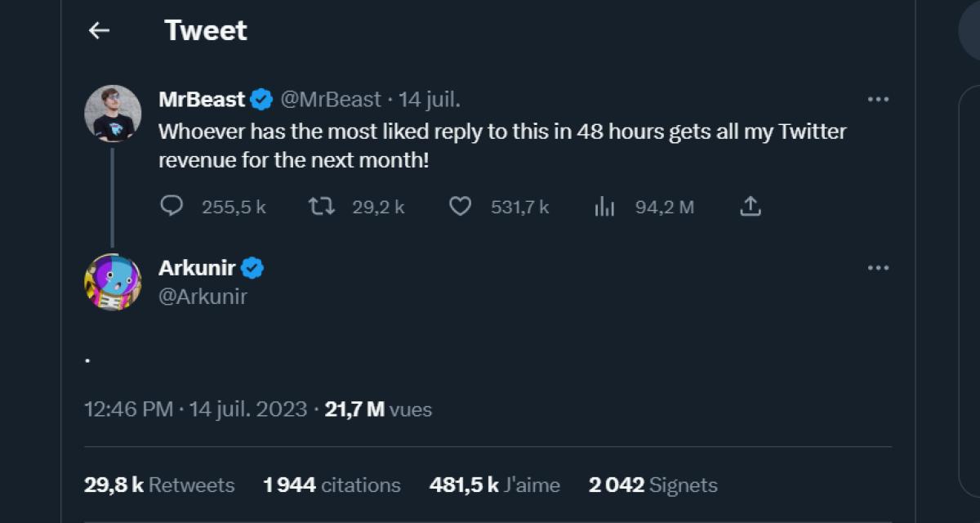Select the Tweet header tab

(x=206, y=29)
